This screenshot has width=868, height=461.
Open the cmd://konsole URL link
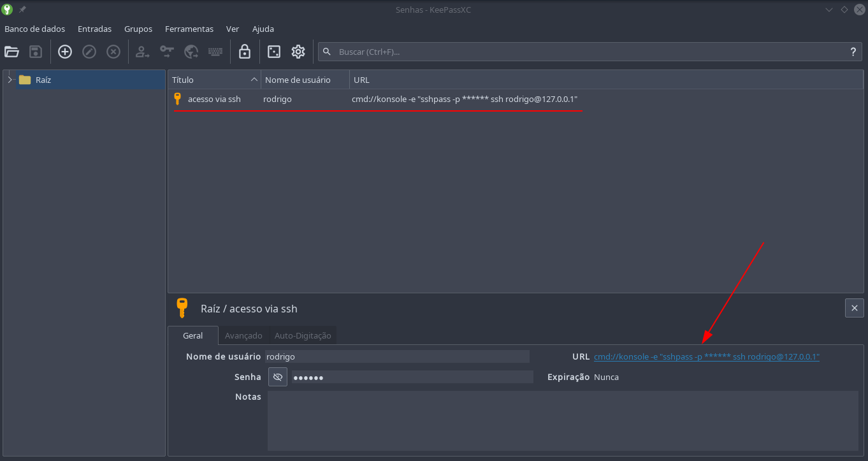706,357
